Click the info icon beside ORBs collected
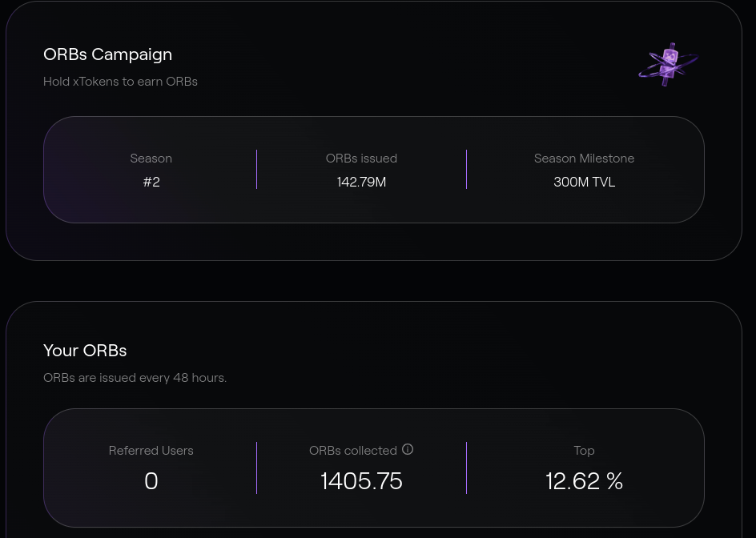The image size is (756, 538). [x=408, y=449]
